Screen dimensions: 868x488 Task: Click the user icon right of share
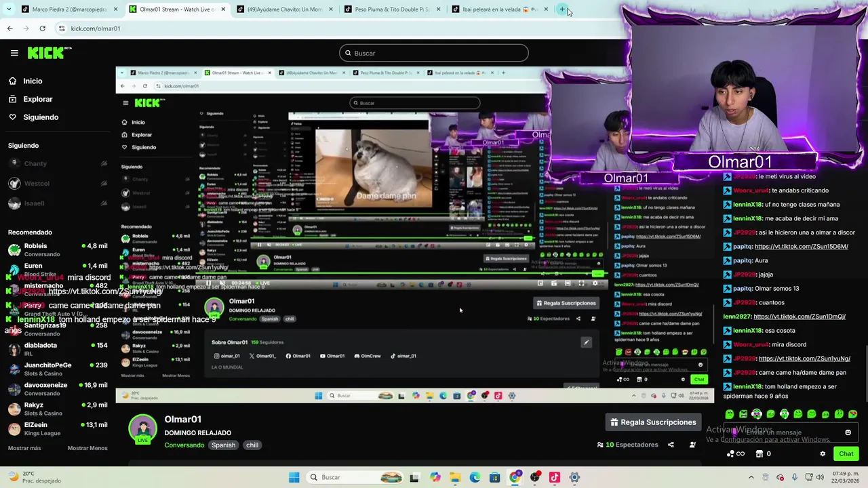pyautogui.click(x=692, y=445)
